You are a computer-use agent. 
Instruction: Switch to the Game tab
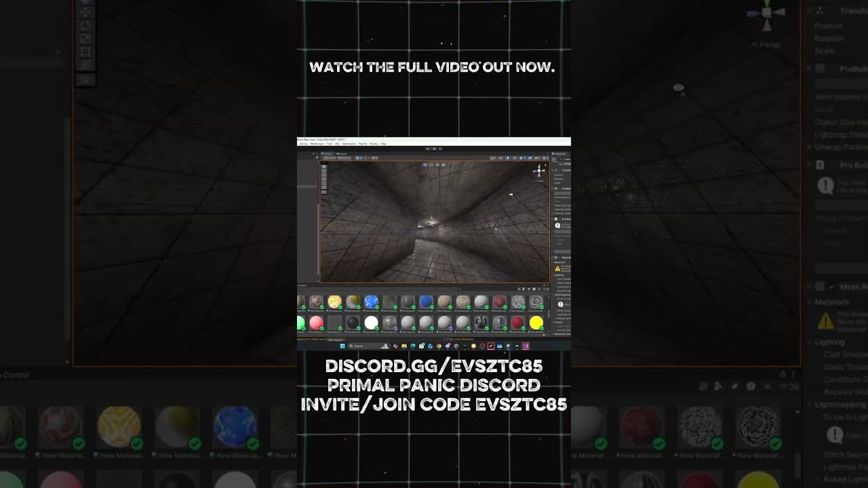point(342,154)
